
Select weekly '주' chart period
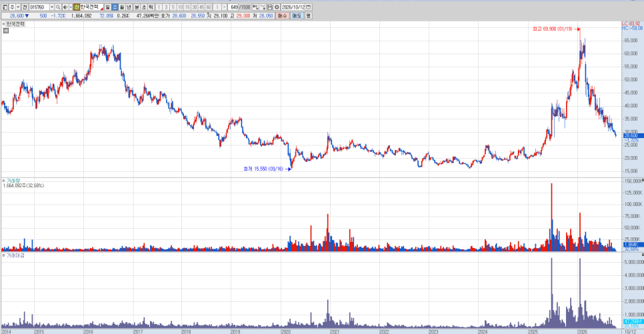coord(115,7)
